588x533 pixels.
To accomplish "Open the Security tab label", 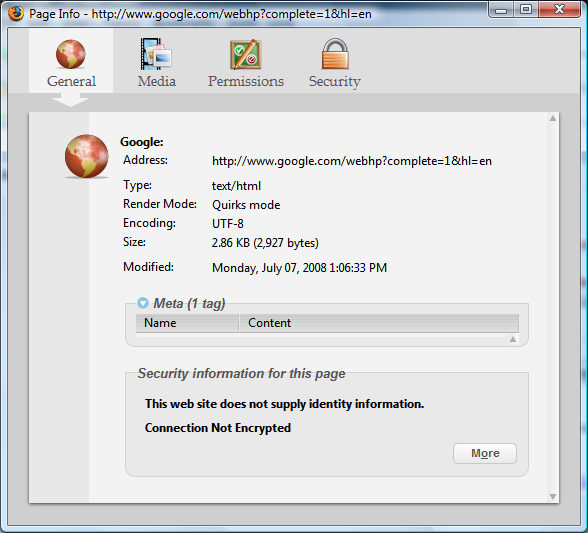I will pos(334,81).
